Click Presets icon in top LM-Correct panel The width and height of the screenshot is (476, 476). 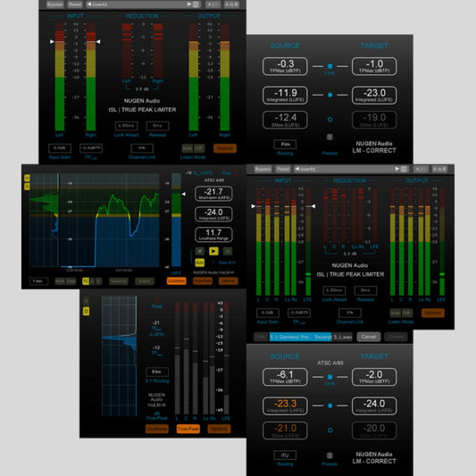coord(330,138)
